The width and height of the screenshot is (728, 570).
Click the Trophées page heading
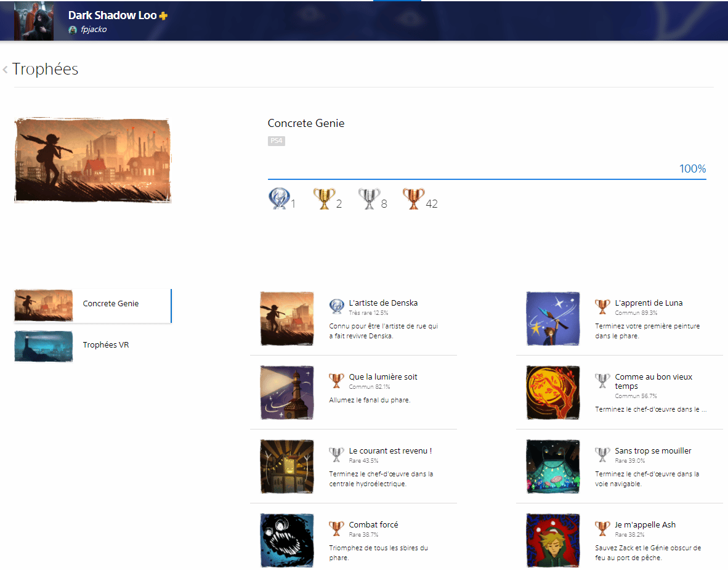click(45, 69)
